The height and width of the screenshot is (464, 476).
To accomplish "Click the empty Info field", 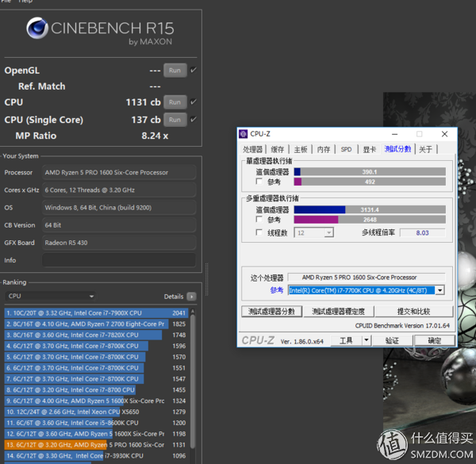I will tap(119, 260).
